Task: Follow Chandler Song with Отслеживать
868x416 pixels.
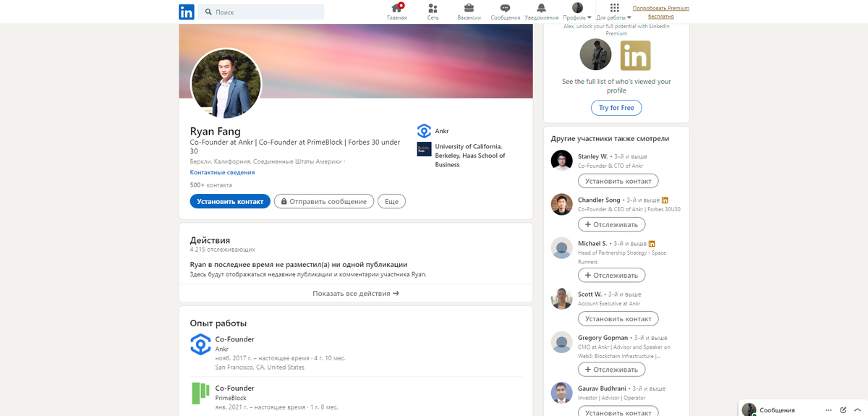Action: click(612, 224)
